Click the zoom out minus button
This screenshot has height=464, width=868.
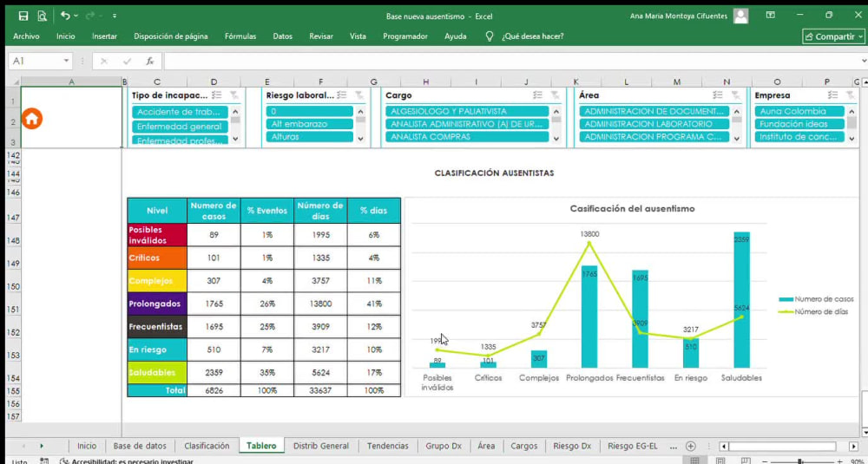[765, 461]
